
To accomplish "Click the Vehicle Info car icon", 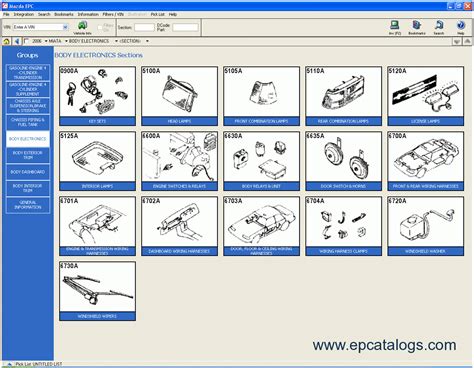I will coord(82,26).
